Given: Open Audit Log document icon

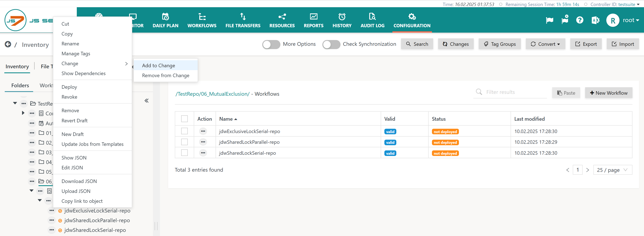Looking at the screenshot, I should 372,17.
